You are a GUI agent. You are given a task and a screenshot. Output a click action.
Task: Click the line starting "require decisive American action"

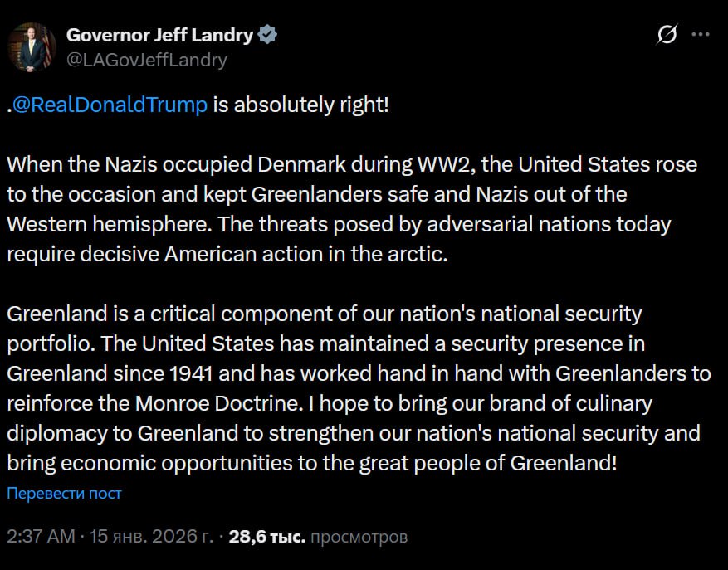click(227, 254)
